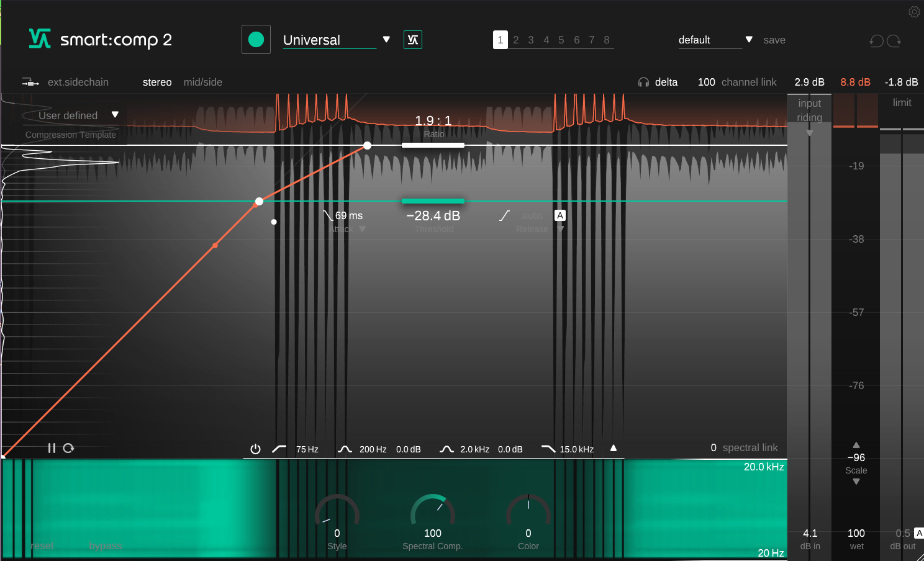
Task: Click the knee point on the threshold line
Action: pos(259,201)
